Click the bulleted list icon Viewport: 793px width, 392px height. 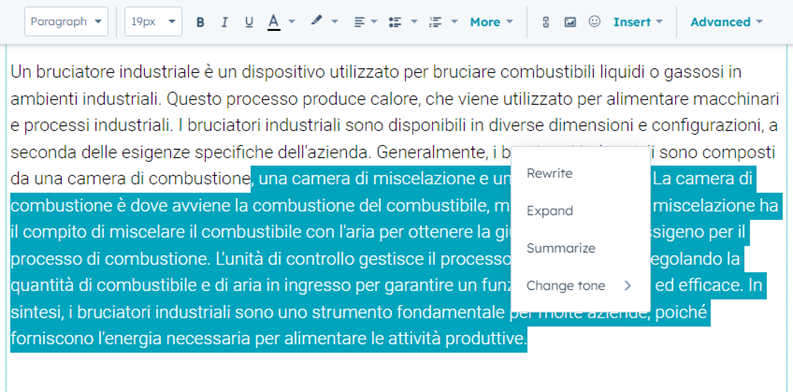pyautogui.click(x=395, y=22)
